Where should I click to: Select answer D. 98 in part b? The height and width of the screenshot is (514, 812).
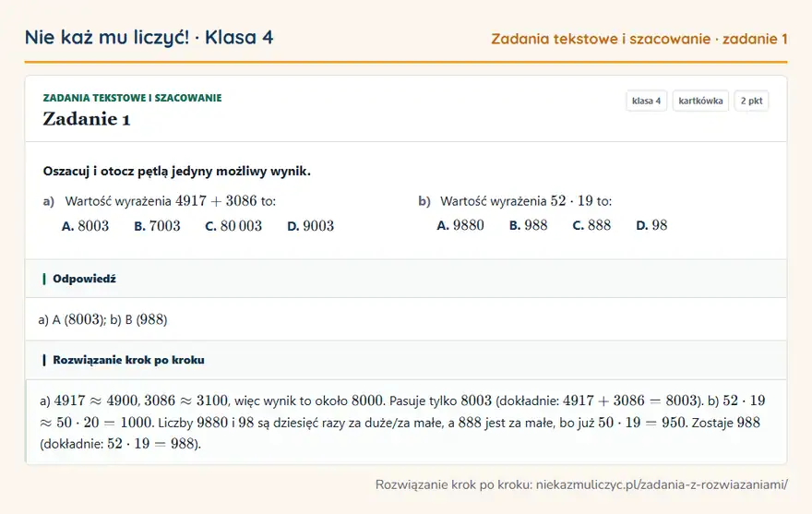tap(651, 225)
